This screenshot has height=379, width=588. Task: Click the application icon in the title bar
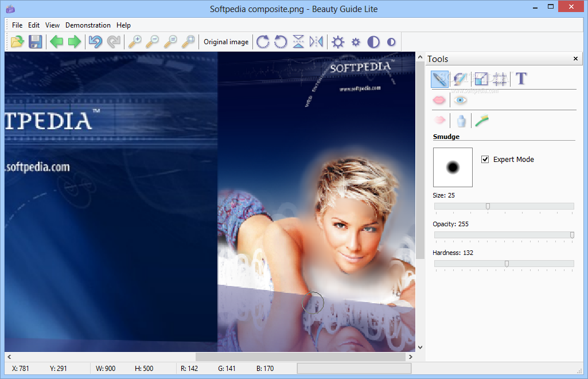pos(10,9)
